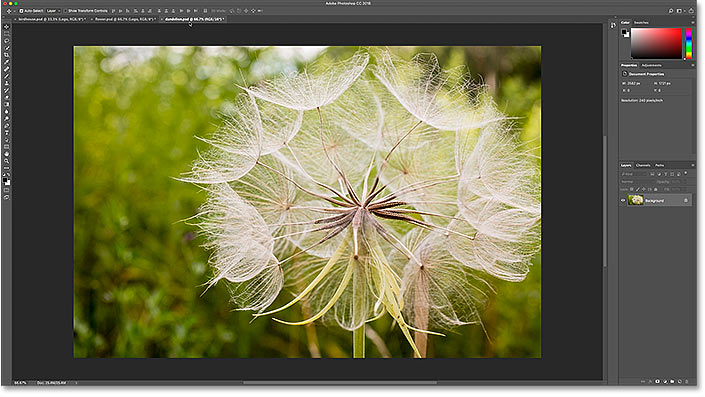The image size is (705, 397).
Task: Open the Move tool preset picker dropdown
Action: coord(14,11)
